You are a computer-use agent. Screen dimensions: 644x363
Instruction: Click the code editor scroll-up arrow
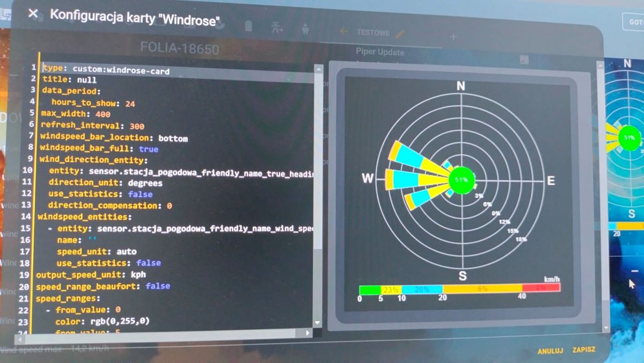click(318, 69)
